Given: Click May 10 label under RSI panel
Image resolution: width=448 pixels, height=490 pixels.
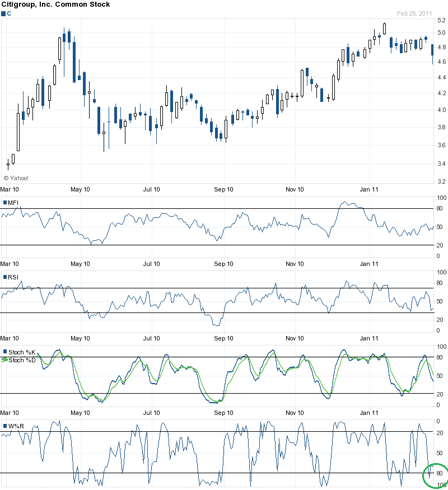Looking at the screenshot, I should coord(80,338).
